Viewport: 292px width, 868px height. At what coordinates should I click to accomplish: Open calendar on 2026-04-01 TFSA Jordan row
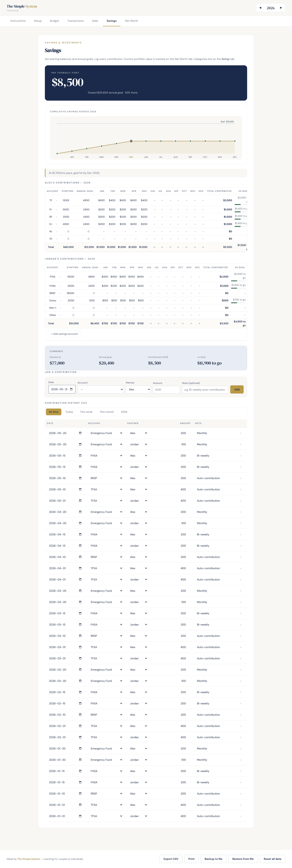[80, 580]
